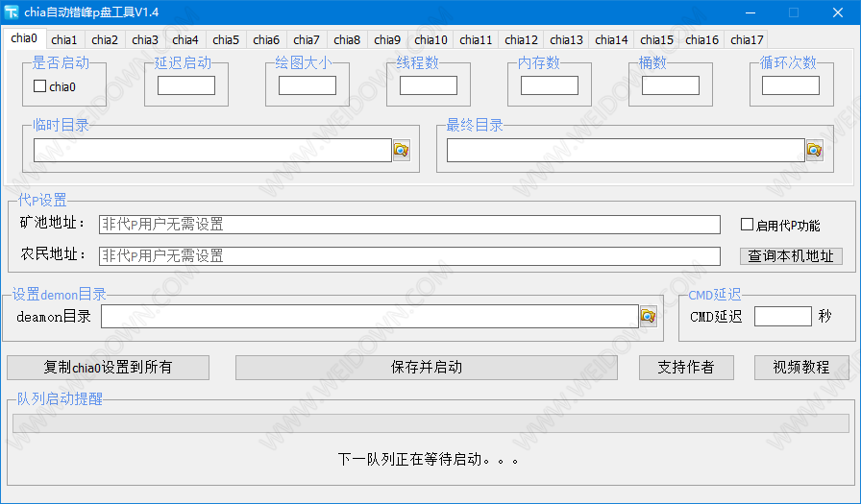Select the chia7 tab
The width and height of the screenshot is (861, 504).
click(x=307, y=40)
